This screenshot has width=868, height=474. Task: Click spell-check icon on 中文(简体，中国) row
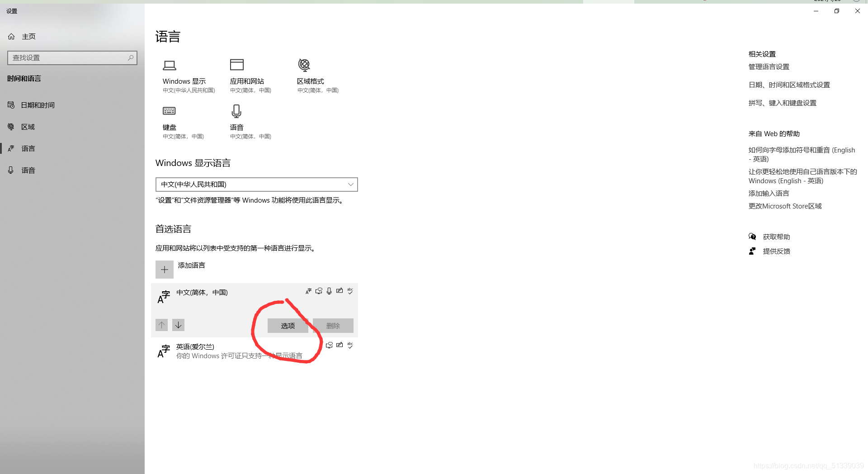350,291
